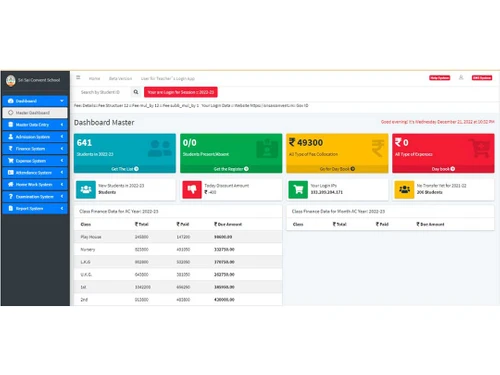This screenshot has height=375, width=500.
Task: Expand the Report System menu arrow
Action: tap(62, 208)
